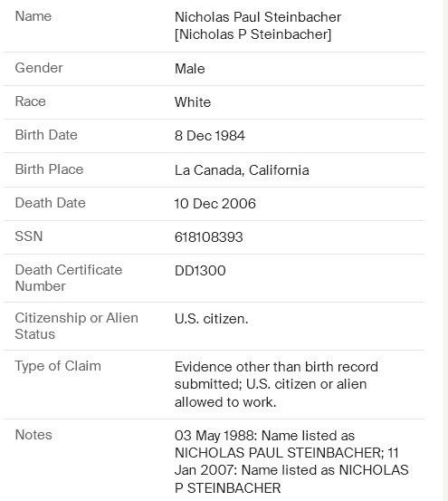Click the birth place La Canada, California
This screenshot has width=448, height=501.
(242, 170)
